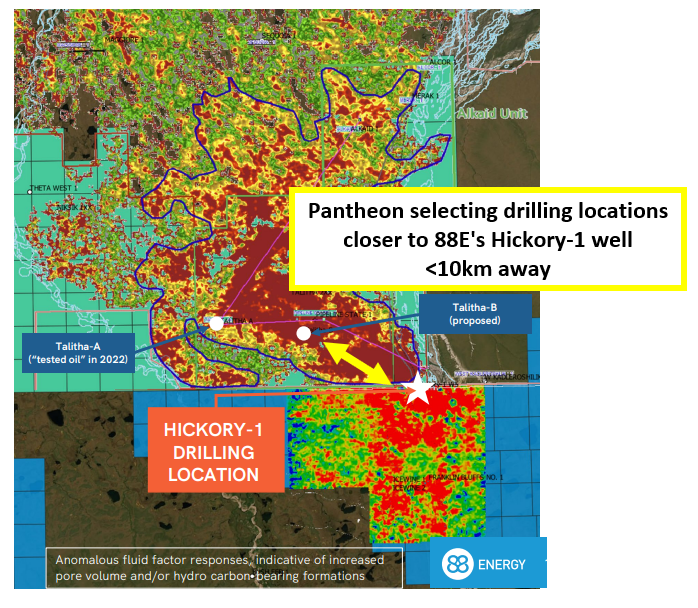
Task: Click the "pore volume and/or hydro carbon" caption line
Action: coord(210,576)
